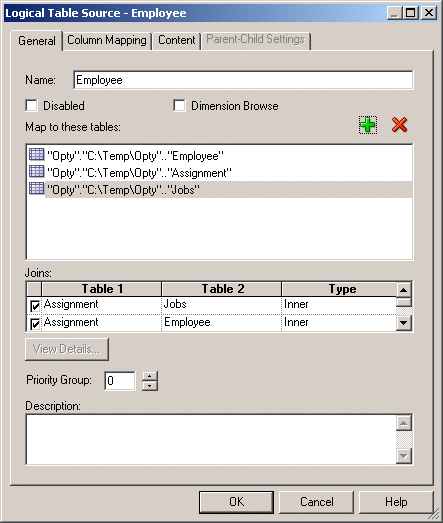
Task: Click into the Name field containing Employee
Action: (243, 80)
